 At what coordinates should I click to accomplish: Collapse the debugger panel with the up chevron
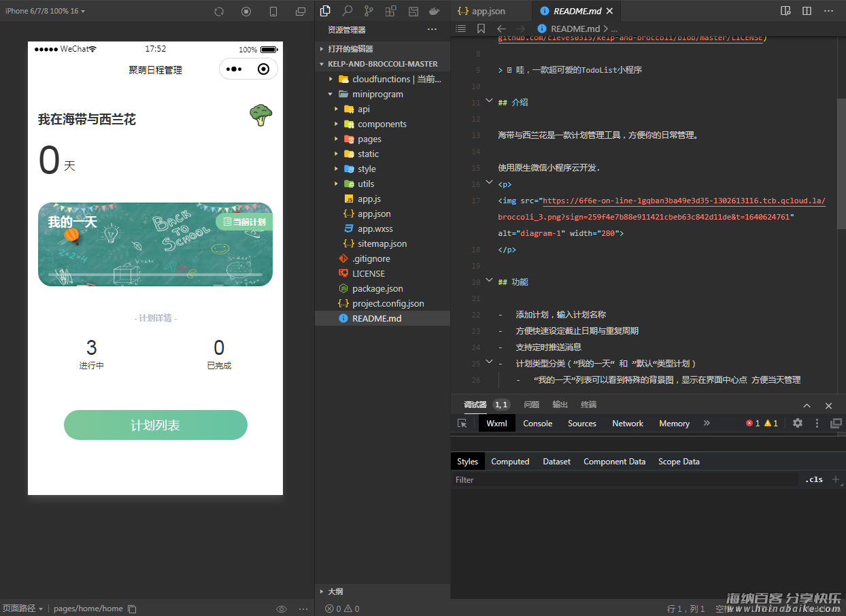click(x=807, y=405)
